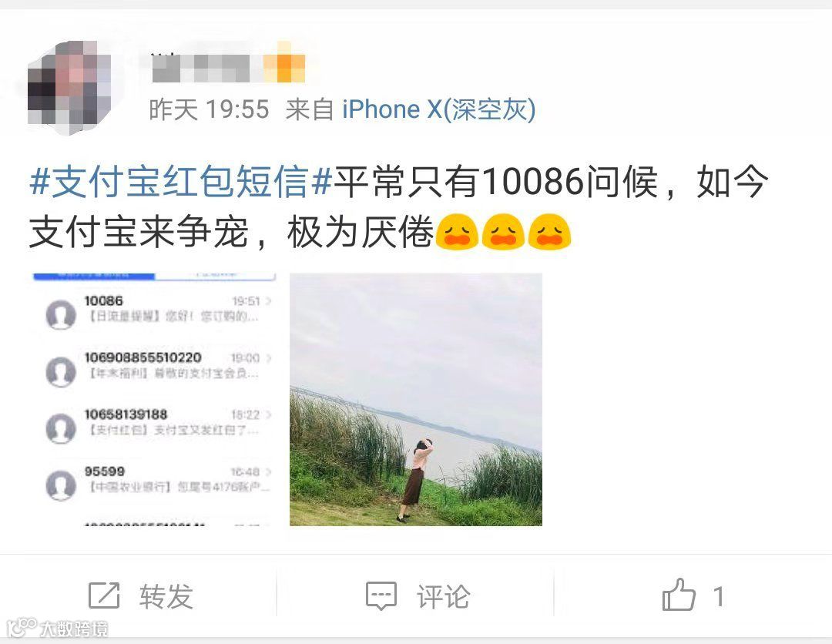Click the like count number 1
The width and height of the screenshot is (832, 644).
(719, 596)
